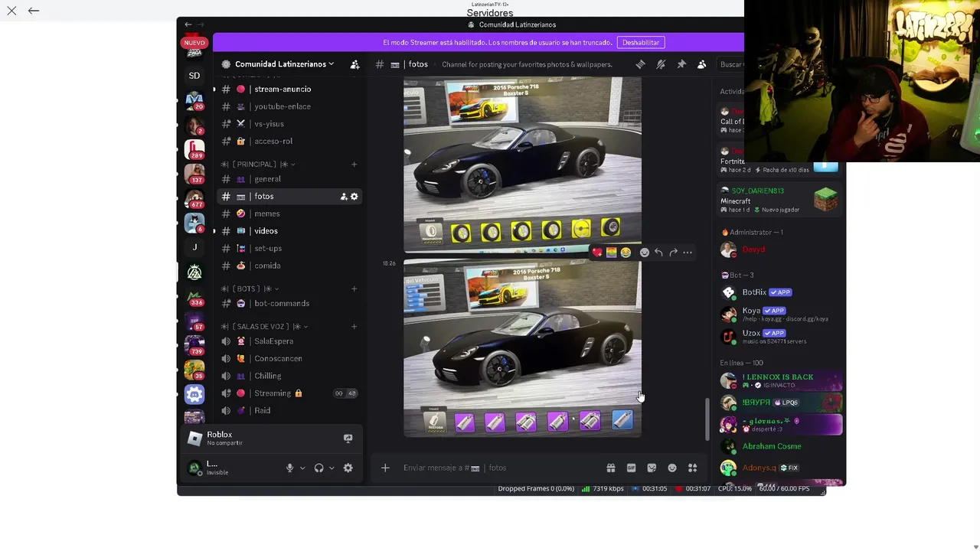Open user settings gear icon
Screen dimensions: 980x551
click(x=348, y=468)
